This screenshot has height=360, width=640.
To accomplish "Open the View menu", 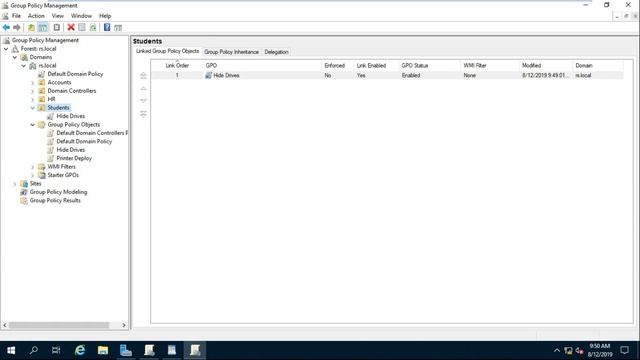I will point(58,16).
